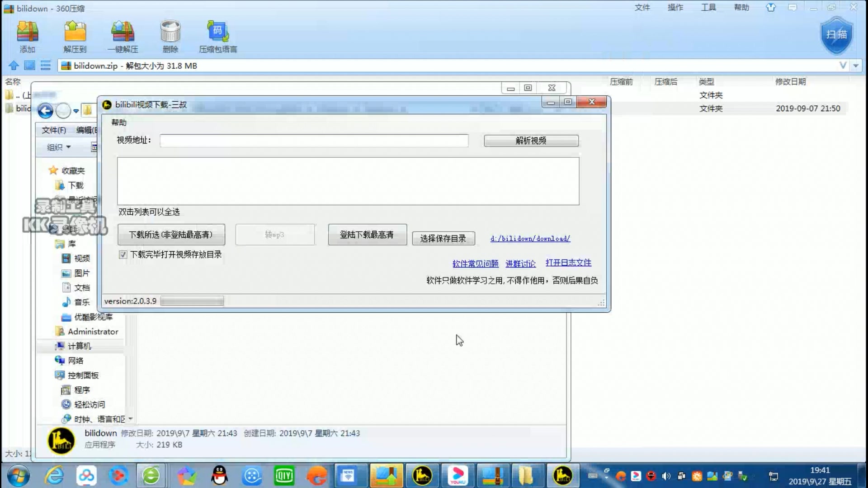The height and width of the screenshot is (488, 868).
Task: Click the 解压到 (Extract to) icon
Action: tap(75, 36)
